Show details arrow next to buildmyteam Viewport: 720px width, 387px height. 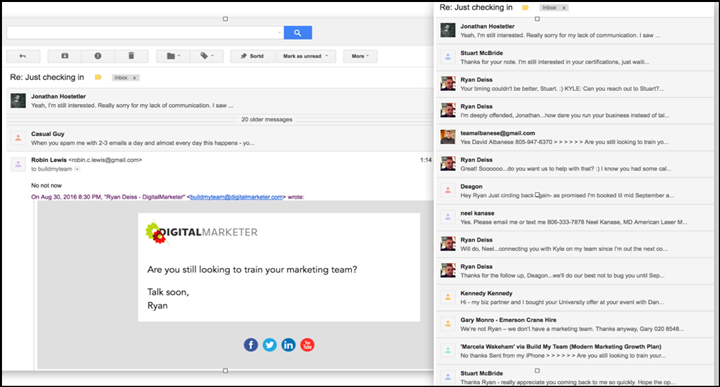(77, 169)
